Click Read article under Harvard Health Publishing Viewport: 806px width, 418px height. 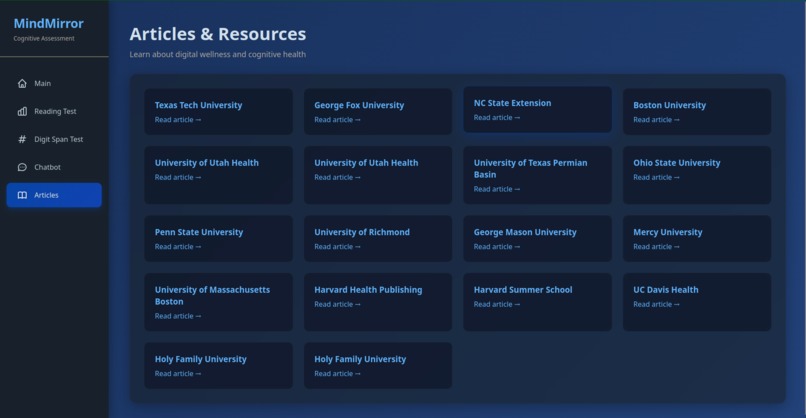(337, 304)
